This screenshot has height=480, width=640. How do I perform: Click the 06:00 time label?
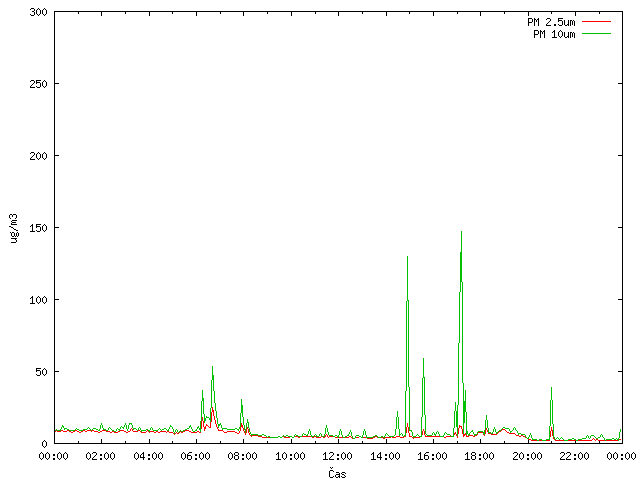click(196, 456)
